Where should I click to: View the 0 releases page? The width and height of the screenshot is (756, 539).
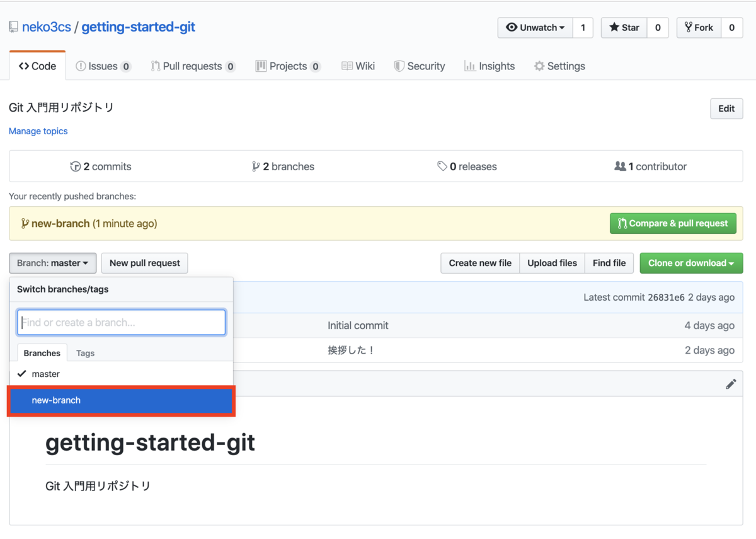click(x=467, y=166)
